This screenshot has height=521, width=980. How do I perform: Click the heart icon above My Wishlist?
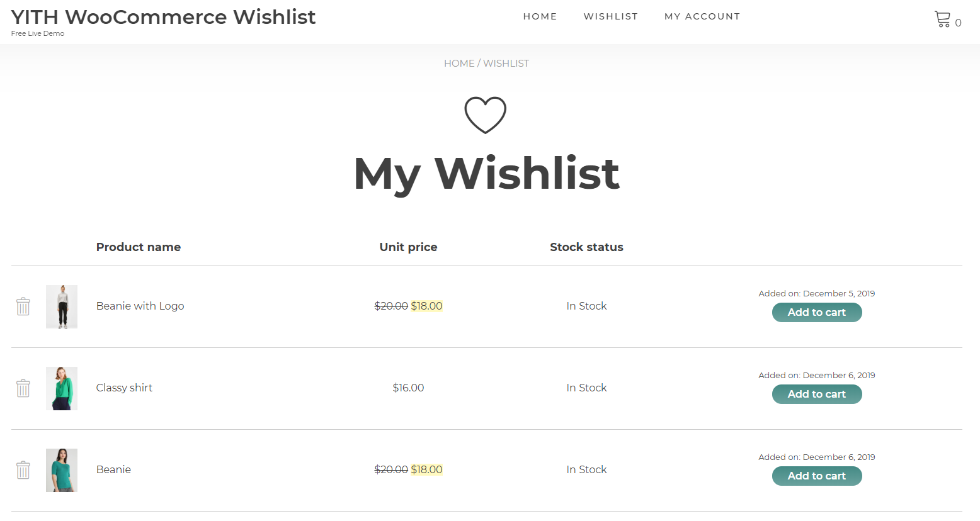pyautogui.click(x=485, y=115)
